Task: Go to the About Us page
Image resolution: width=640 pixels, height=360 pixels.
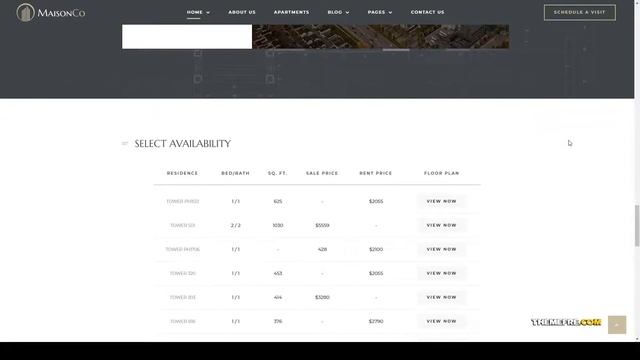Action: [242, 12]
